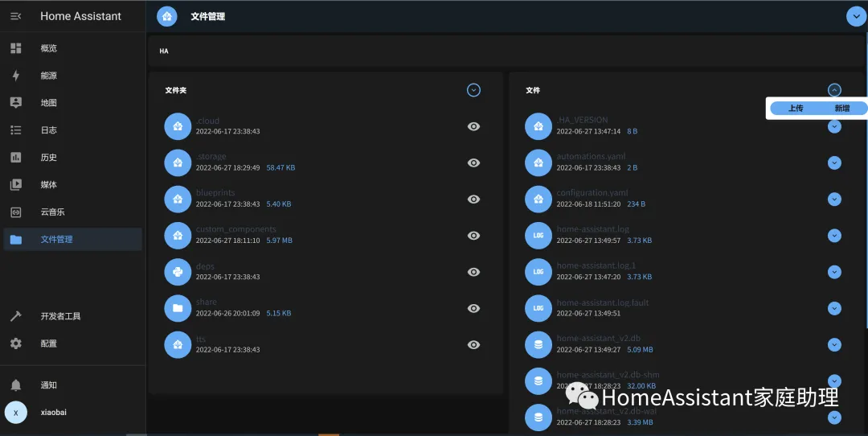Open configuration.yaml row dropdown chevron
Screen dimensions: 868x436
pyautogui.click(x=834, y=199)
